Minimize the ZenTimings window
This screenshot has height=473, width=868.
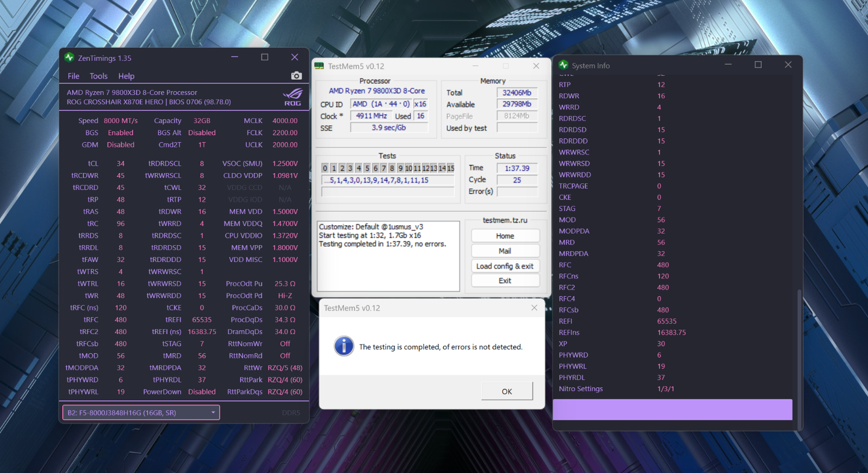point(234,57)
